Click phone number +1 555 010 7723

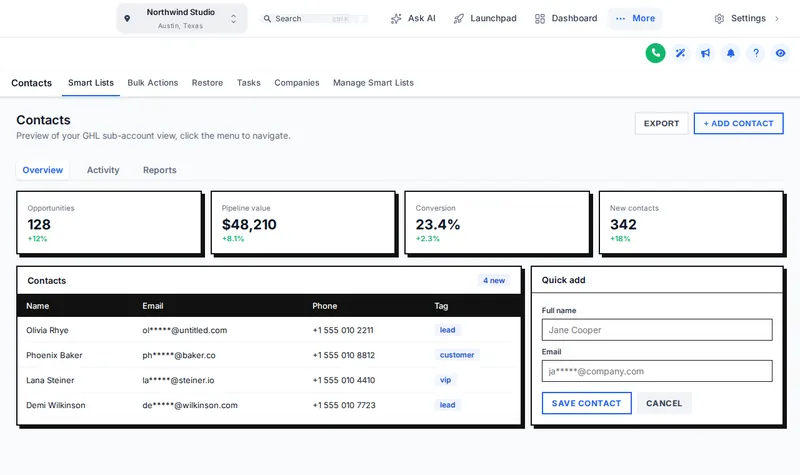(344, 405)
